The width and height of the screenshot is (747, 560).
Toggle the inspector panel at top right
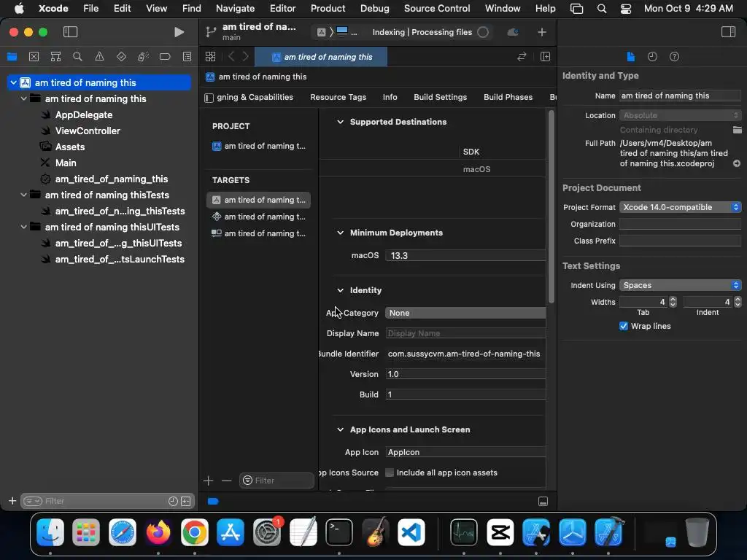pyautogui.click(x=728, y=32)
